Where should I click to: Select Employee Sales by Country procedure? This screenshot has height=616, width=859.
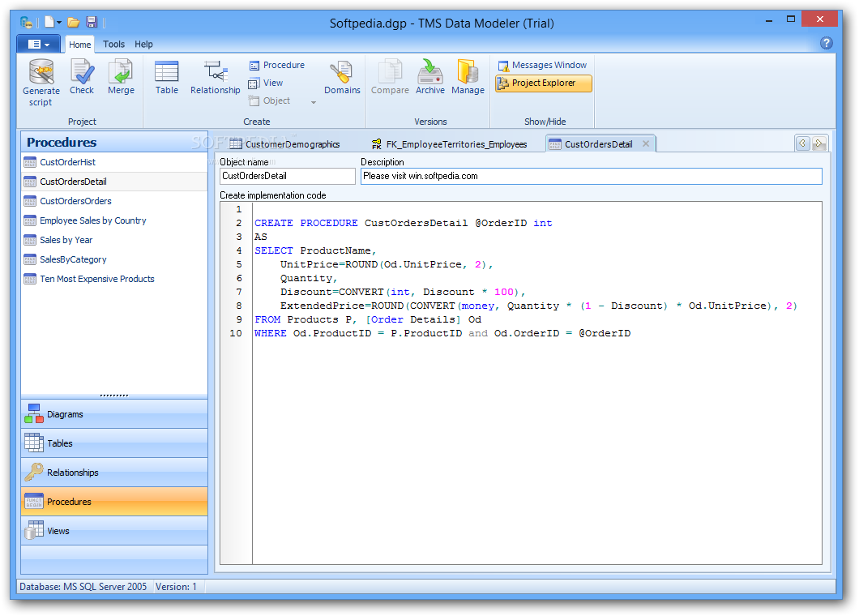coord(114,220)
